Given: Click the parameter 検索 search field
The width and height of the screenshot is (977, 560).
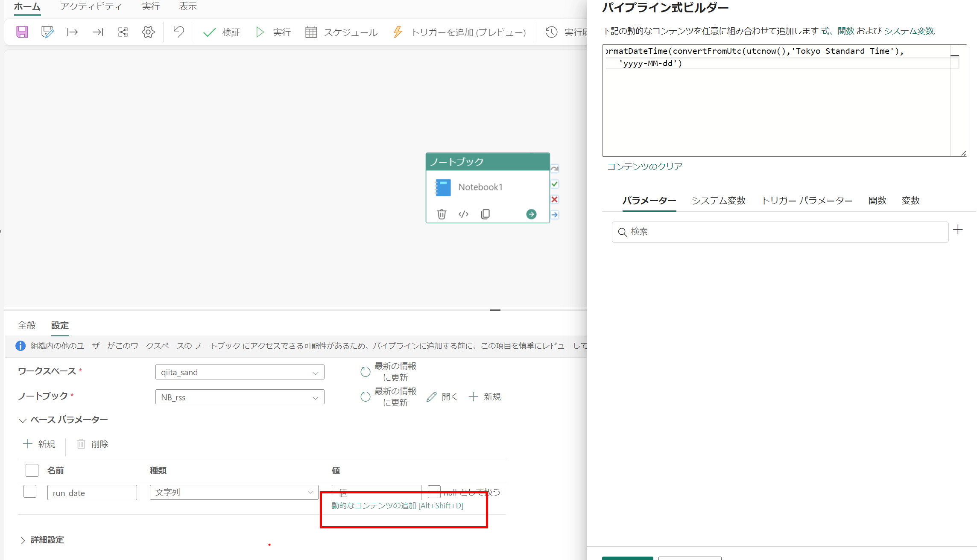Looking at the screenshot, I should pos(780,232).
